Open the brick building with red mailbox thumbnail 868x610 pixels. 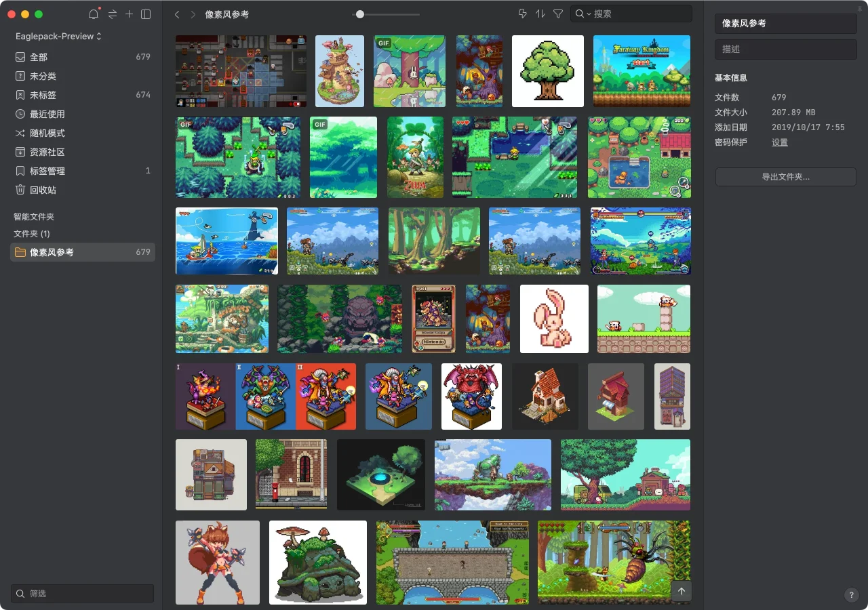[x=292, y=474]
